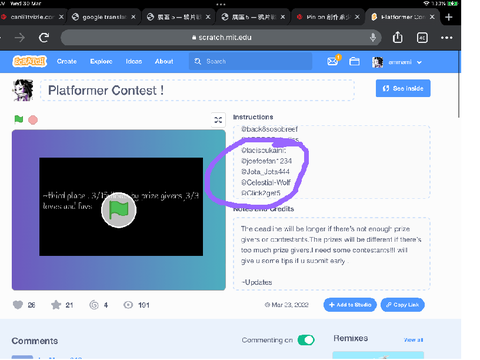The height and width of the screenshot is (360, 480).
Task: Click the Copy Link button
Action: coord(403,305)
